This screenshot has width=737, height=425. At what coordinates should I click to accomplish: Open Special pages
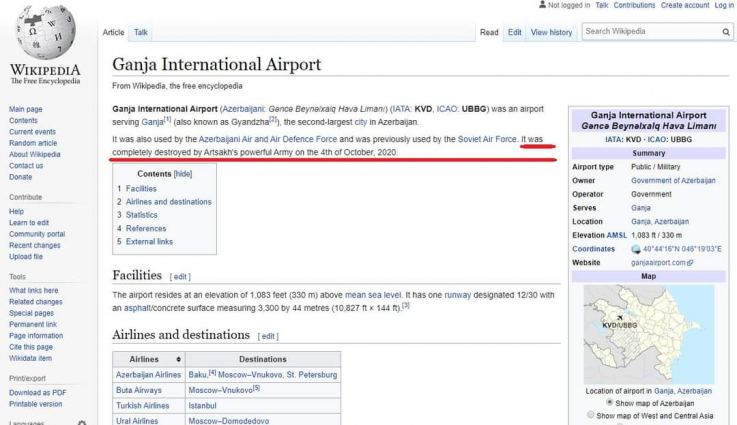tap(31, 313)
